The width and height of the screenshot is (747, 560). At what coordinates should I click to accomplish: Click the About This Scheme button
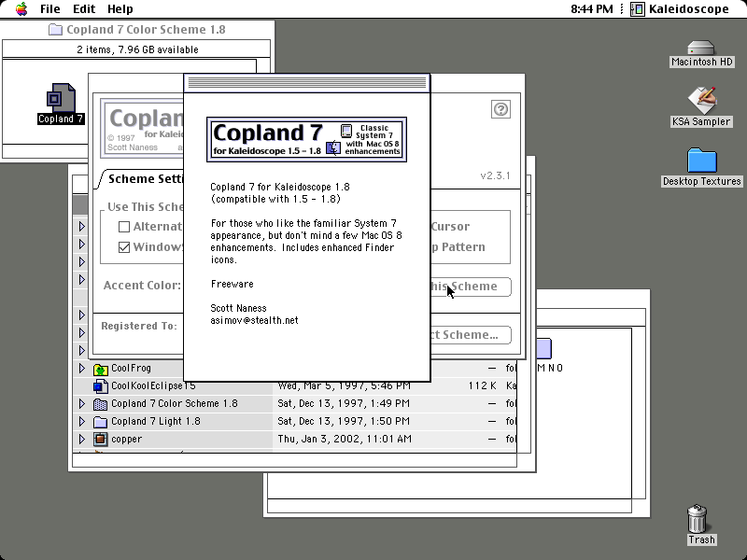(471, 287)
